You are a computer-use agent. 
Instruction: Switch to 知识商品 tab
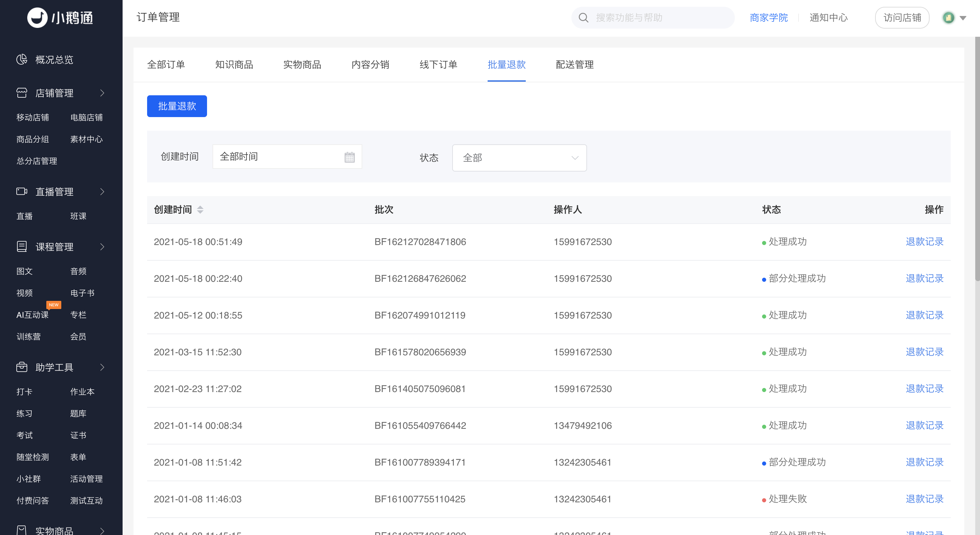point(234,64)
